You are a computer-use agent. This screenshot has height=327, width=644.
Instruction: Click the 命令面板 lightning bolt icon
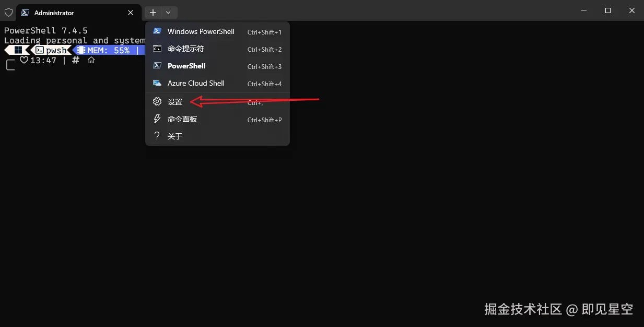157,119
